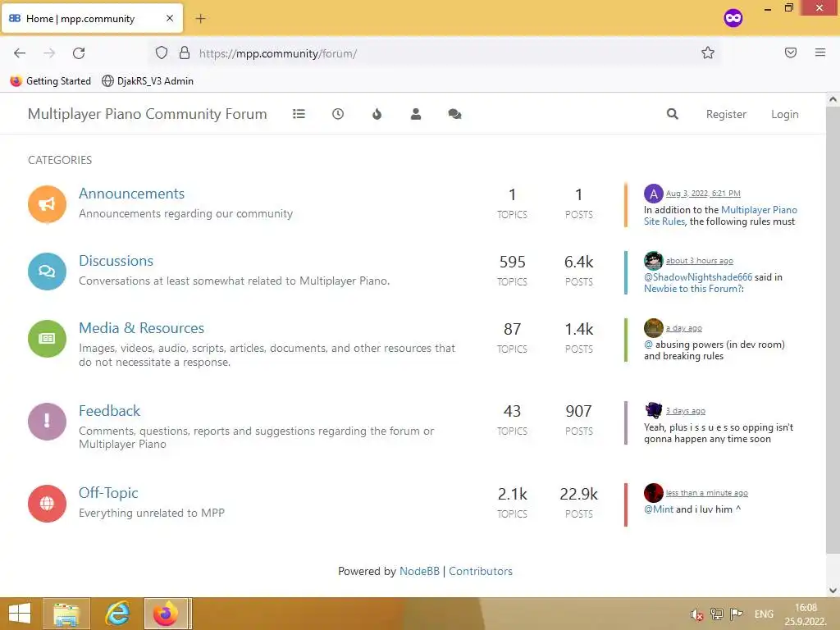Open the NodeBB link in the footer
This screenshot has height=630, width=840.
click(419, 571)
